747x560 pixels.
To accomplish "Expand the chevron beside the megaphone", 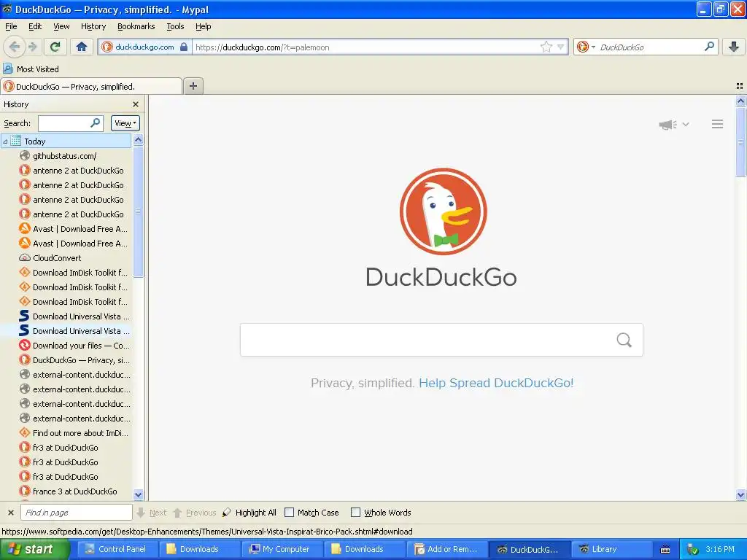I will coord(686,124).
